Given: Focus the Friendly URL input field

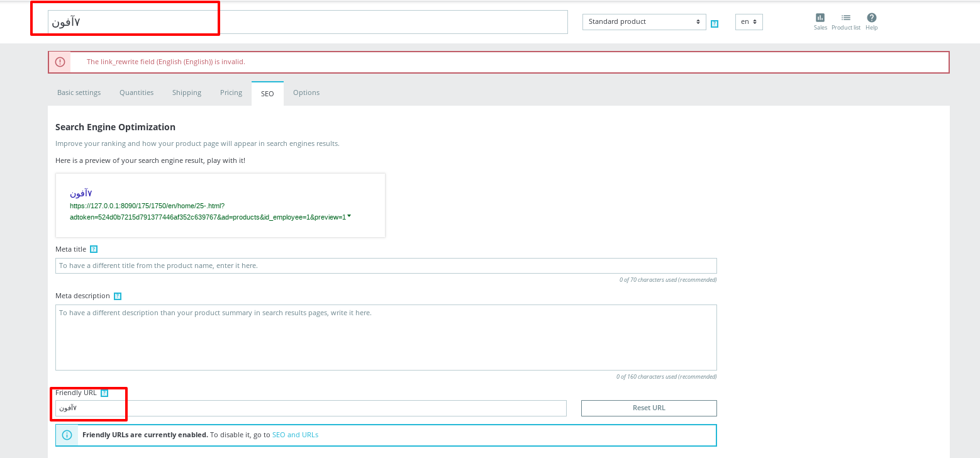Looking at the screenshot, I should tap(311, 408).
